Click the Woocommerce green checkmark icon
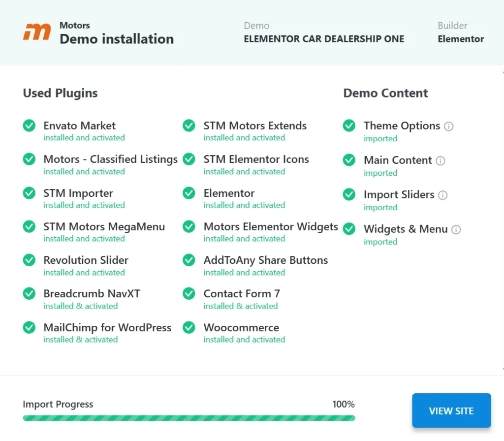504x441 pixels. click(x=189, y=328)
